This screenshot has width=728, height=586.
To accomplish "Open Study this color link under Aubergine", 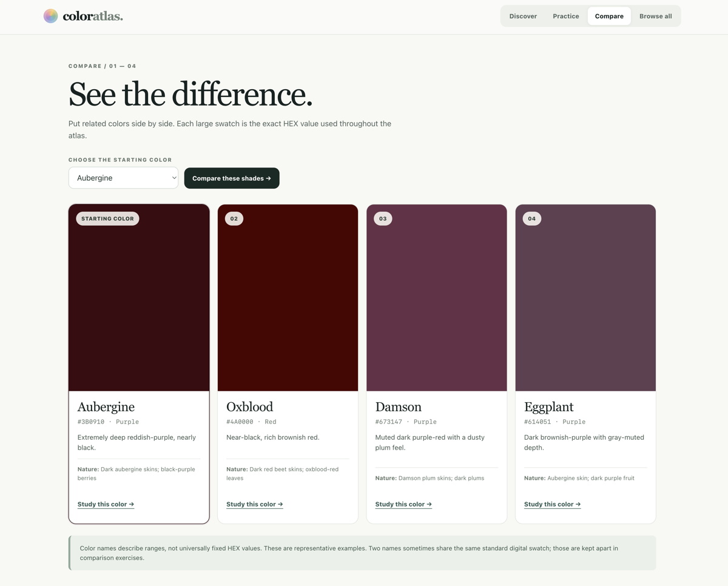I will click(x=106, y=504).
